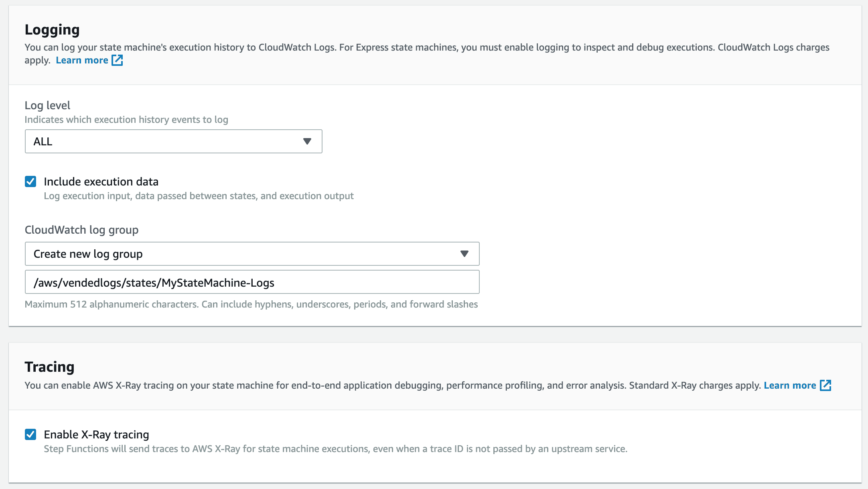The image size is (868, 489).
Task: Click the CloudWatch log group label
Action: click(x=81, y=230)
